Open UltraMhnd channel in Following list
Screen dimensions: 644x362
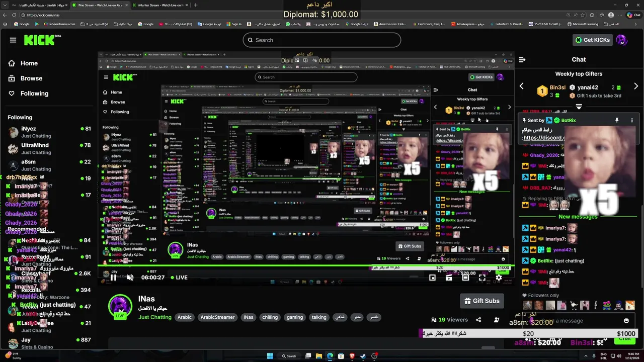49,148
